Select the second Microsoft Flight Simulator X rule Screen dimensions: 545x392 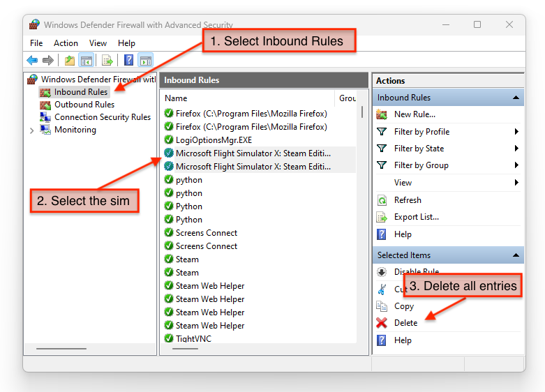coord(260,167)
